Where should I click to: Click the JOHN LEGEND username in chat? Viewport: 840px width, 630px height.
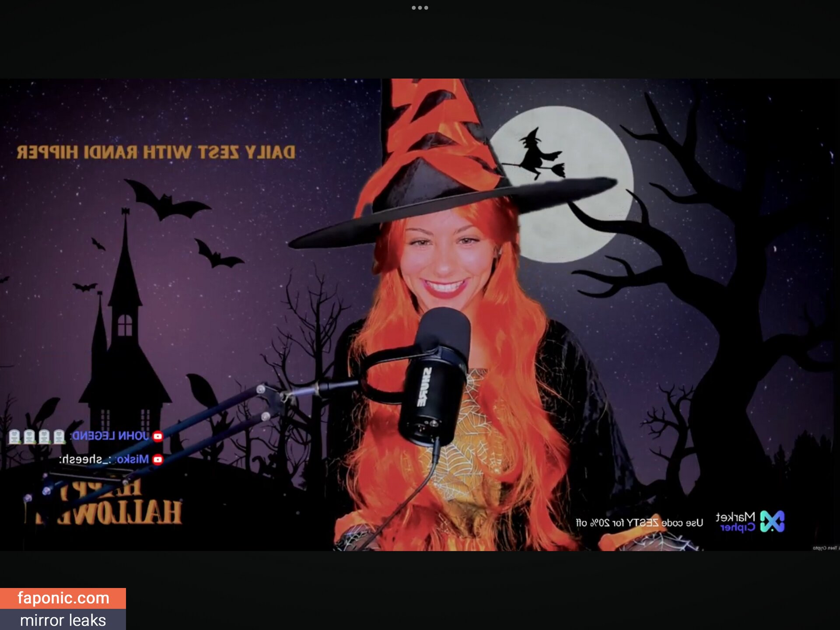tap(110, 436)
